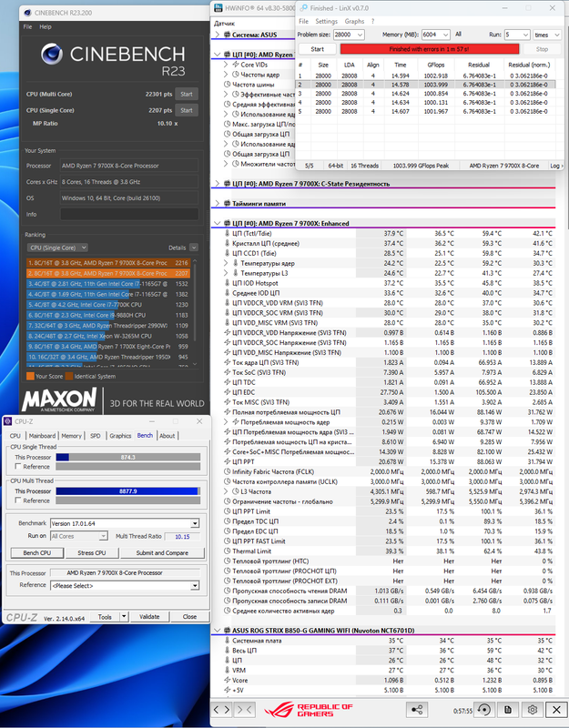The height and width of the screenshot is (728, 569).
Task: Click the MAXON logo in Cinebench
Action: pos(58,399)
